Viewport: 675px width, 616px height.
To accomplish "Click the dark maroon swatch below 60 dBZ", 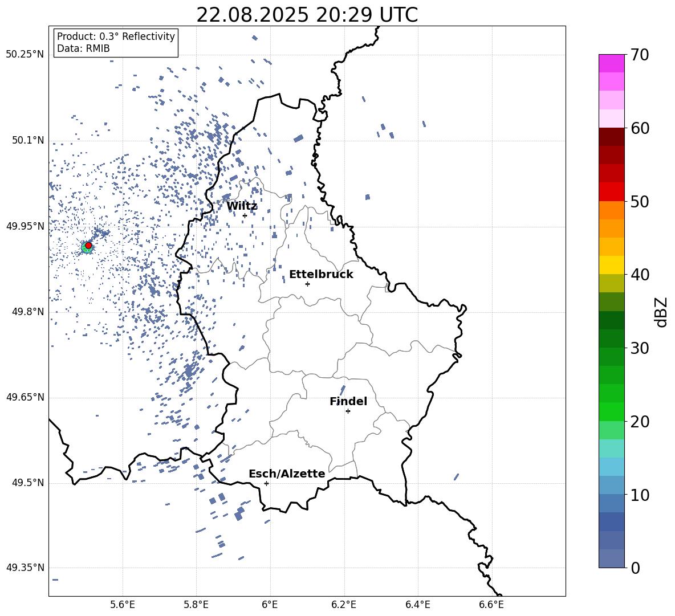I will tap(612, 137).
